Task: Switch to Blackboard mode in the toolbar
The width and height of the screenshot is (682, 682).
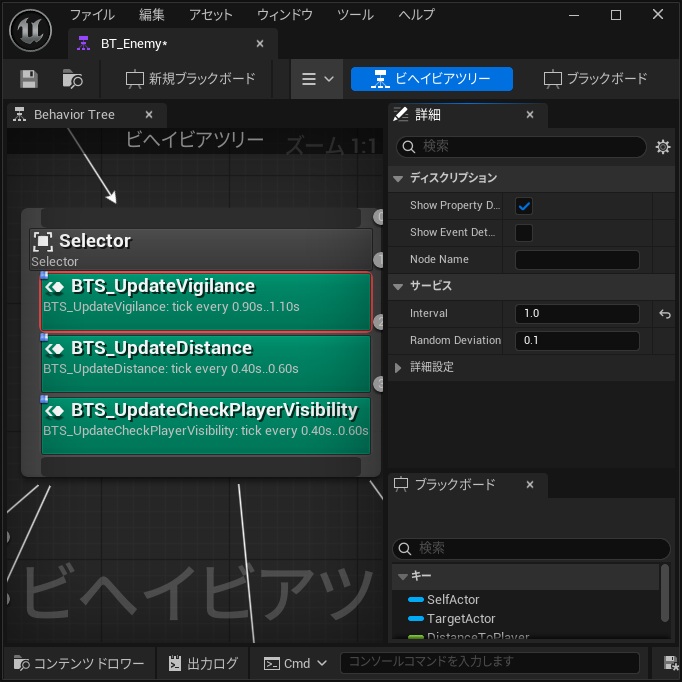Action: pyautogui.click(x=595, y=79)
